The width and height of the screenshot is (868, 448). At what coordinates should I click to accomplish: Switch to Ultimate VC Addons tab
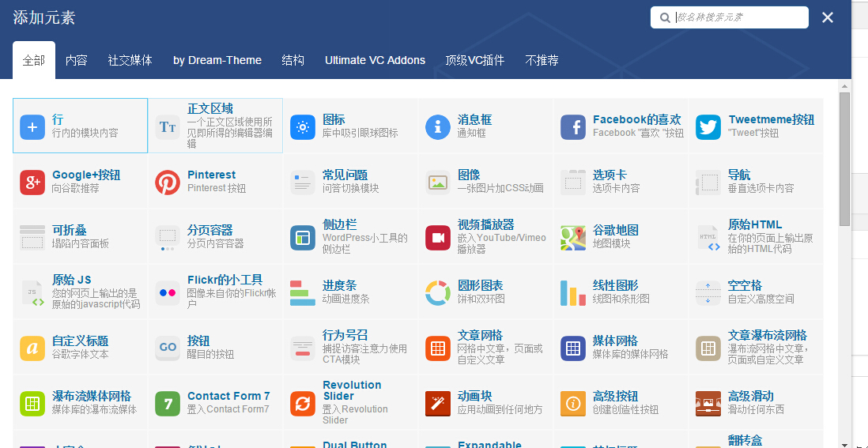pyautogui.click(x=375, y=60)
